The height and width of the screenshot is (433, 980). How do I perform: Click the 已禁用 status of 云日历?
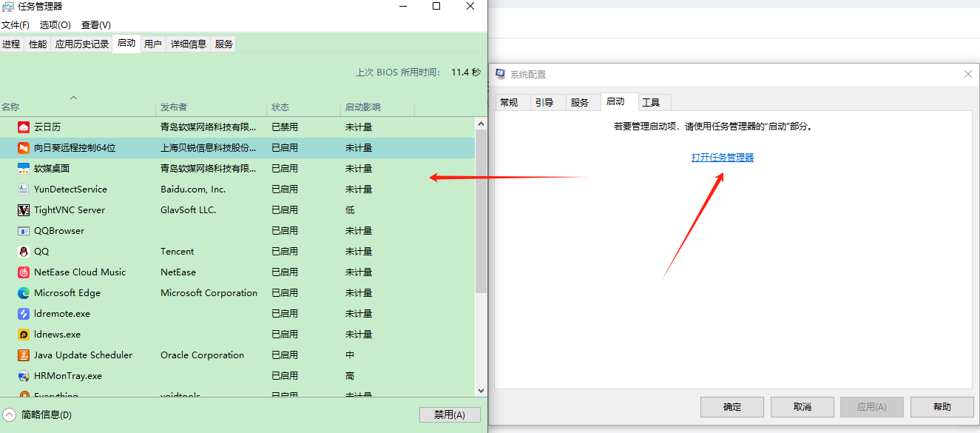(x=285, y=127)
